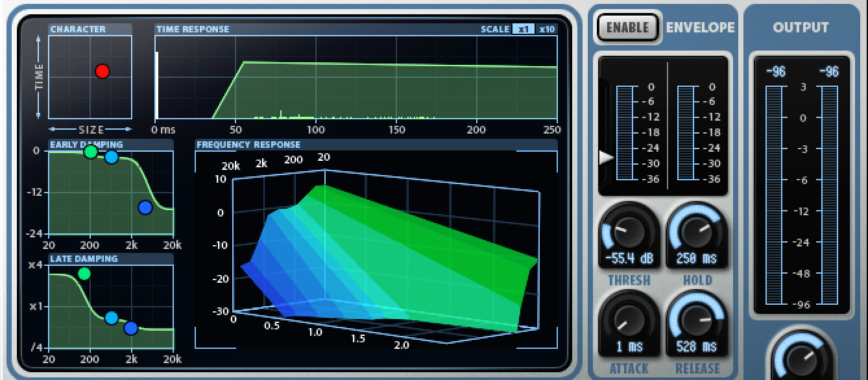Select the dark blue Late Damping node

[131, 329]
